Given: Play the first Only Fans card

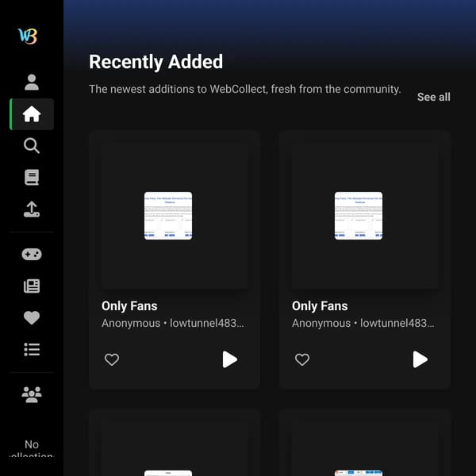Looking at the screenshot, I should pyautogui.click(x=230, y=359).
